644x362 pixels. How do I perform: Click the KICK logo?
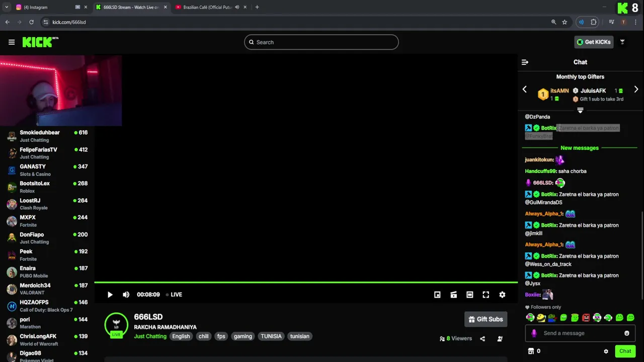coord(40,42)
